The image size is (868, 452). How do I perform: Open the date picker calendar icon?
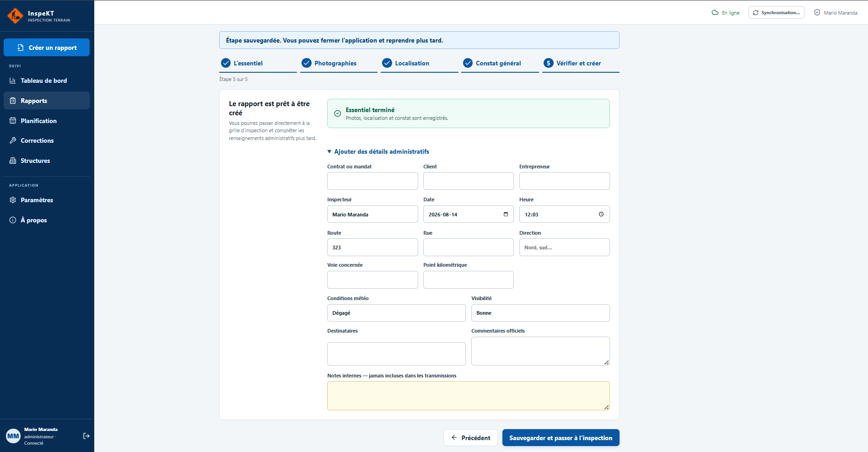point(506,214)
